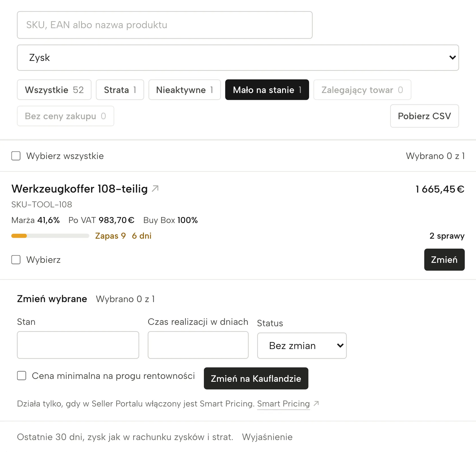The height and width of the screenshot is (452, 476).
Task: Open Smart Pricing external arrow icon
Action: (316, 403)
